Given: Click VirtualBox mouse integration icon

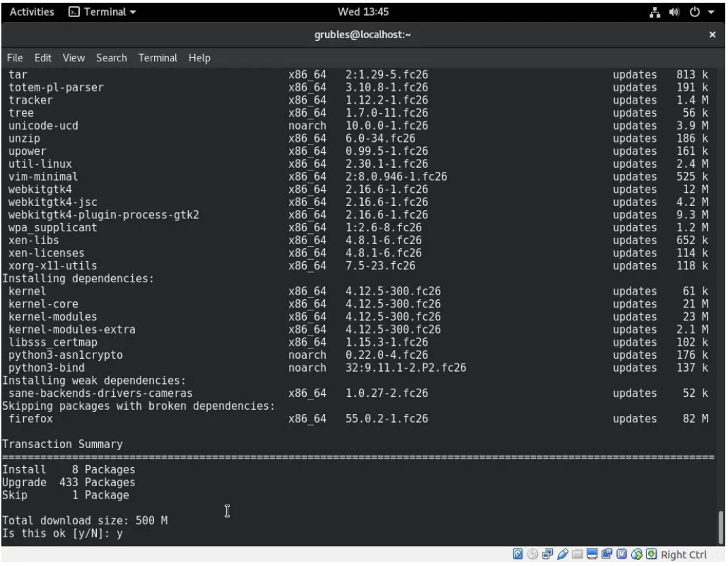Looking at the screenshot, I should tap(637, 554).
